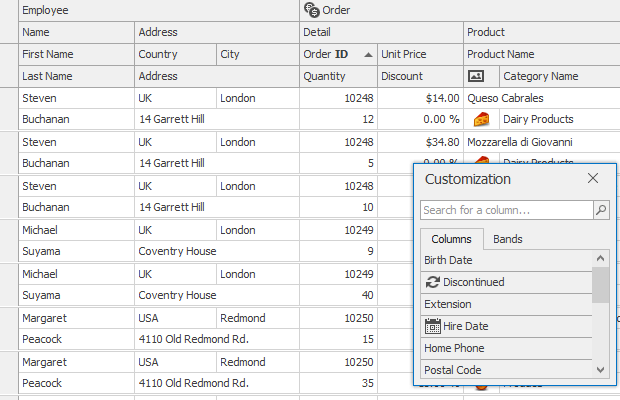Viewport: 620px width, 400px height.
Task: Click the Search for a column field
Action: pos(507,210)
